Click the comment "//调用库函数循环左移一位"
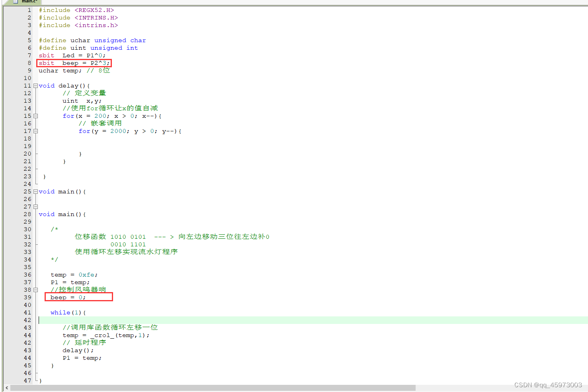 coord(110,328)
